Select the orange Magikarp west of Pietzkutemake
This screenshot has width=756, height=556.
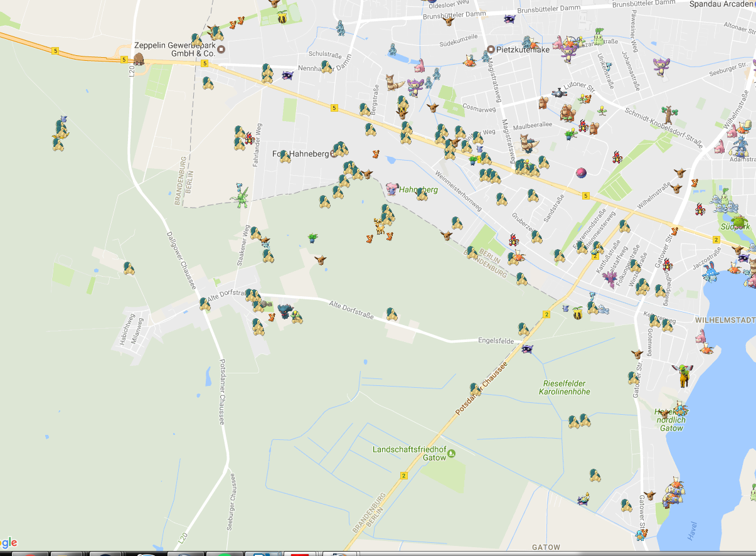click(471, 60)
